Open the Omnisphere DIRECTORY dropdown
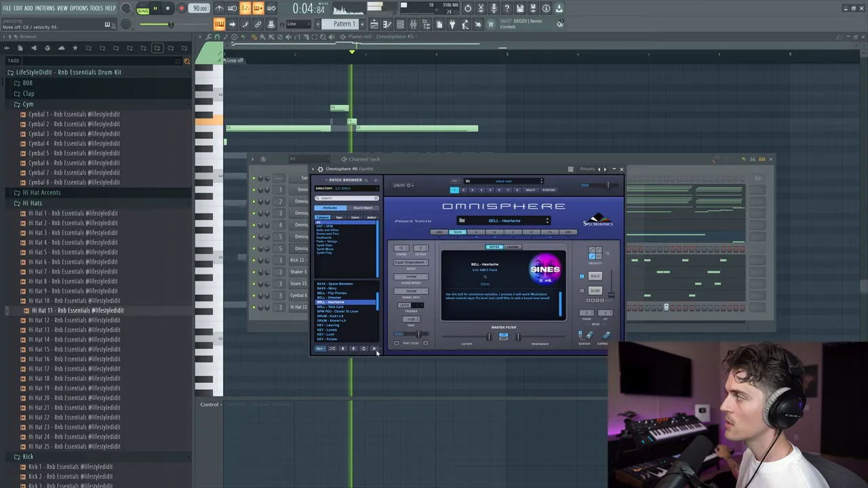 click(346, 188)
